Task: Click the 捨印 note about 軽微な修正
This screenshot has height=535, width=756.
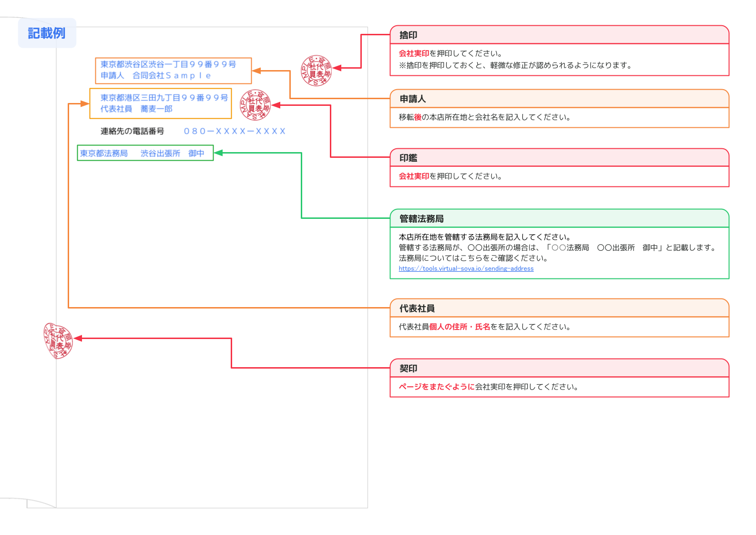Action: [516, 65]
